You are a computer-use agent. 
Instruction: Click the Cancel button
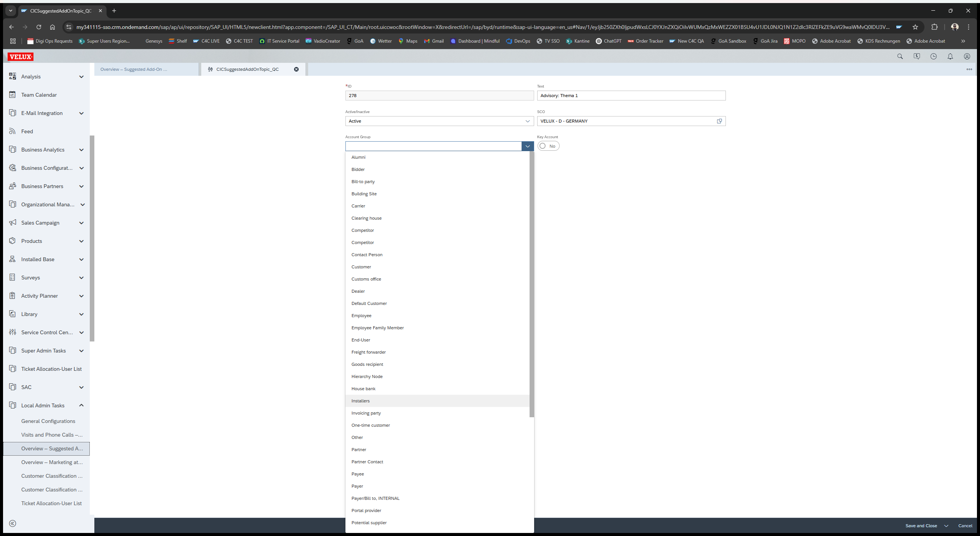click(x=965, y=526)
